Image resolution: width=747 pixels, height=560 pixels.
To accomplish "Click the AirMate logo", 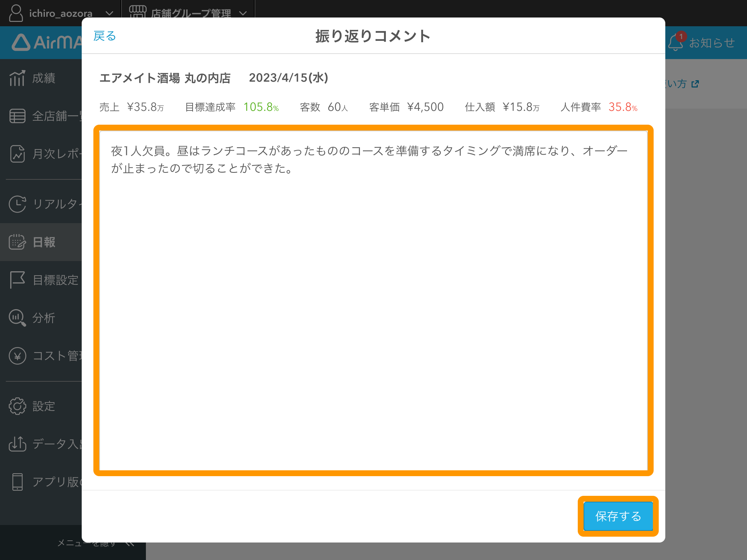I will click(47, 42).
